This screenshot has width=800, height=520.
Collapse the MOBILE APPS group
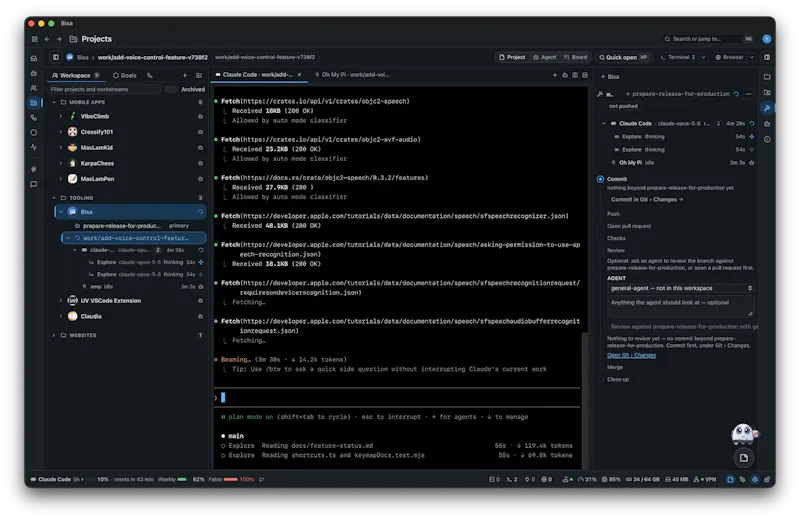click(54, 102)
